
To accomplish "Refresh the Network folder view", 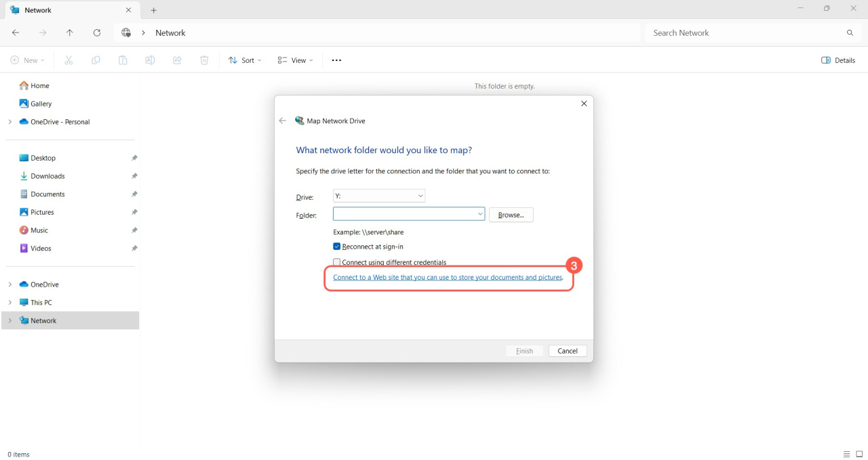I will (97, 33).
